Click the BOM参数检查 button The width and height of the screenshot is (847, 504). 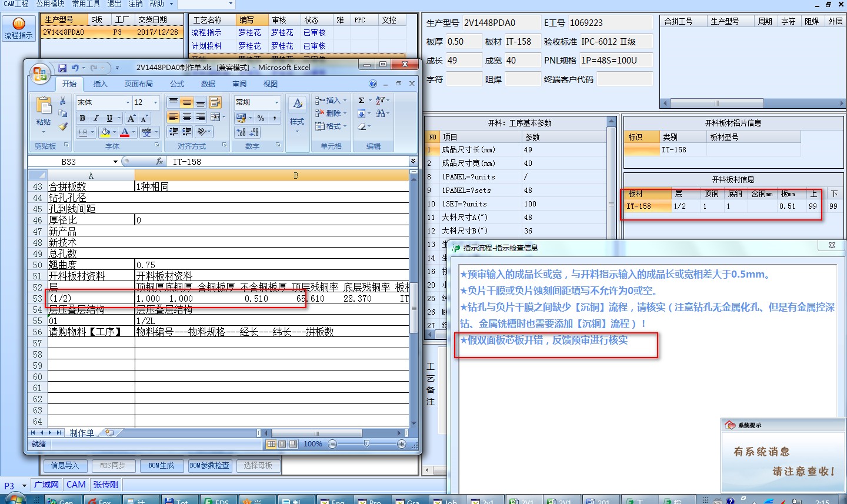209,466
